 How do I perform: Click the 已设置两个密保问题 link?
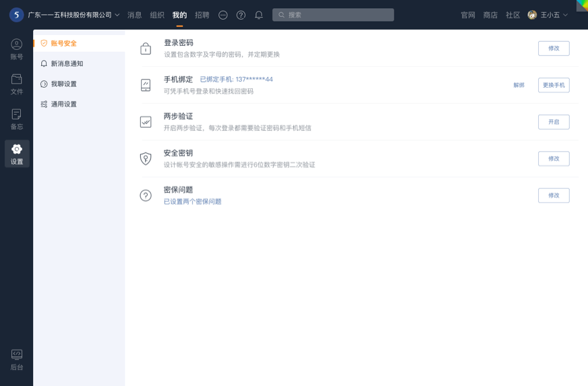pos(192,201)
